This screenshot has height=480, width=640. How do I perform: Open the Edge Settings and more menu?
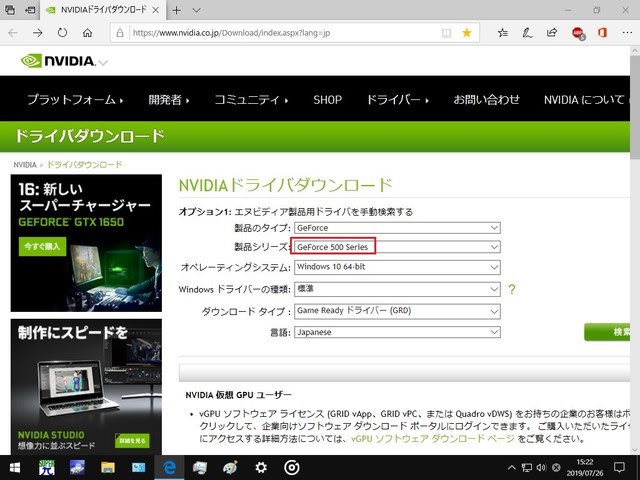[x=627, y=33]
